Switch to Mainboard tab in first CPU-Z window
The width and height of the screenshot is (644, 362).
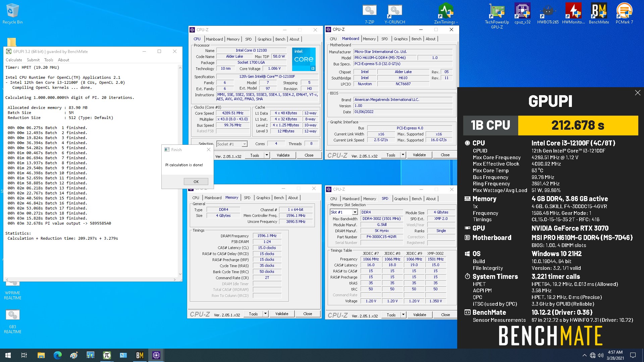pos(214,39)
